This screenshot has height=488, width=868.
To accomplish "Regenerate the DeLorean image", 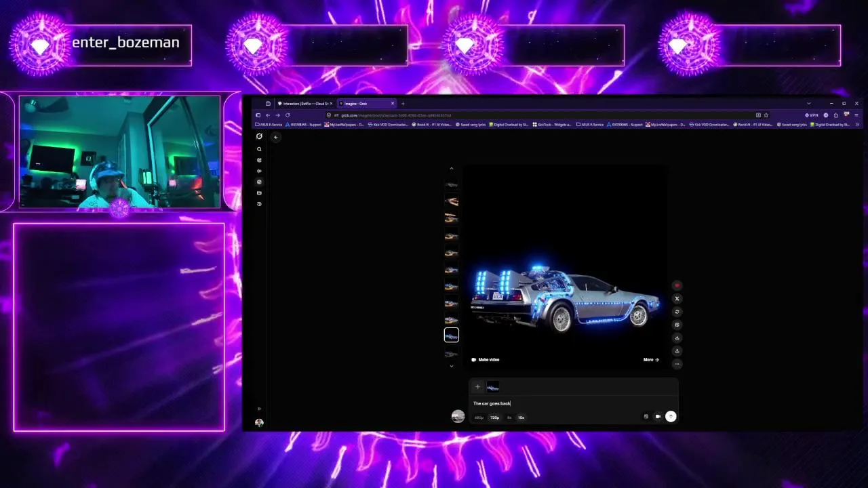I will pos(677,312).
